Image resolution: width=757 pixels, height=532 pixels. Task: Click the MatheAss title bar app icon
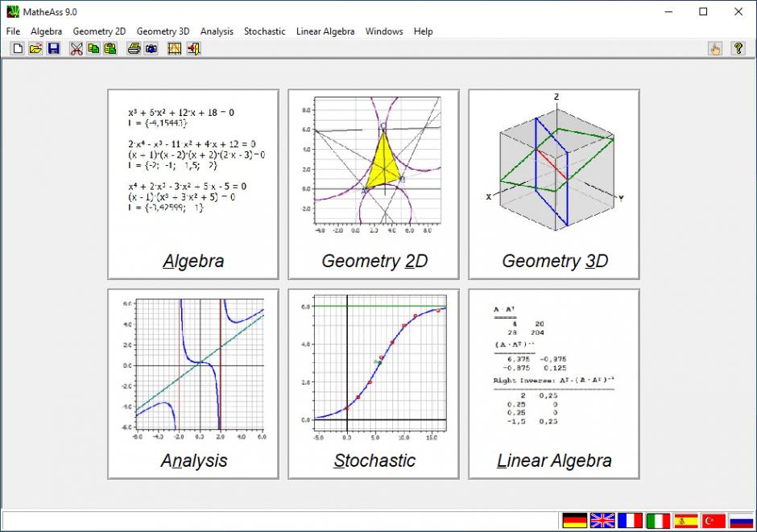(x=13, y=11)
